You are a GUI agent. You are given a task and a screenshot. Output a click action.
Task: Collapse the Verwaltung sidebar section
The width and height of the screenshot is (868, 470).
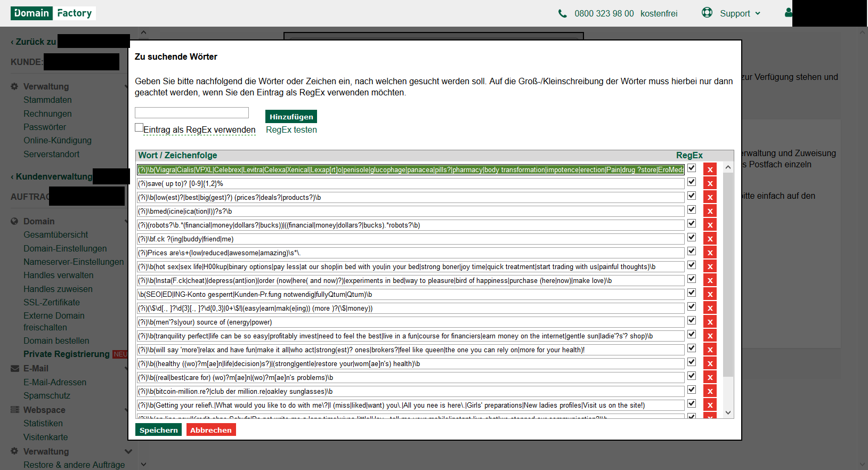tap(126, 86)
